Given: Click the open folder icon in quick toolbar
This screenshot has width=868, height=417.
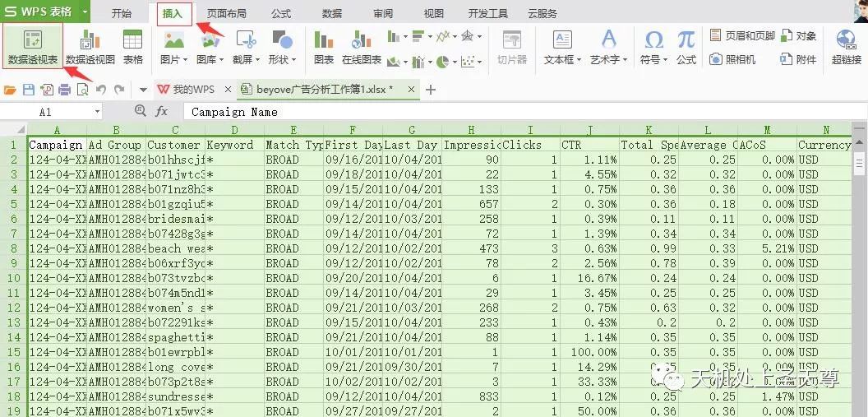Looking at the screenshot, I should pos(10,90).
